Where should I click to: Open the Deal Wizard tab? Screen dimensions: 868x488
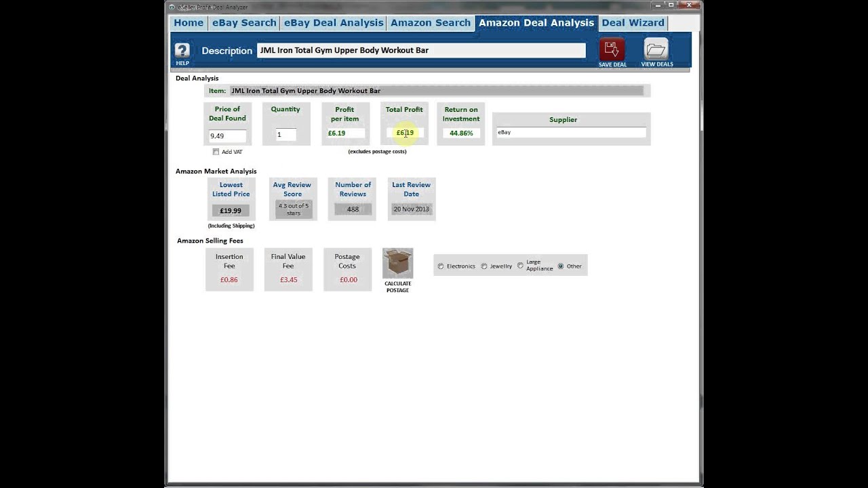(633, 22)
